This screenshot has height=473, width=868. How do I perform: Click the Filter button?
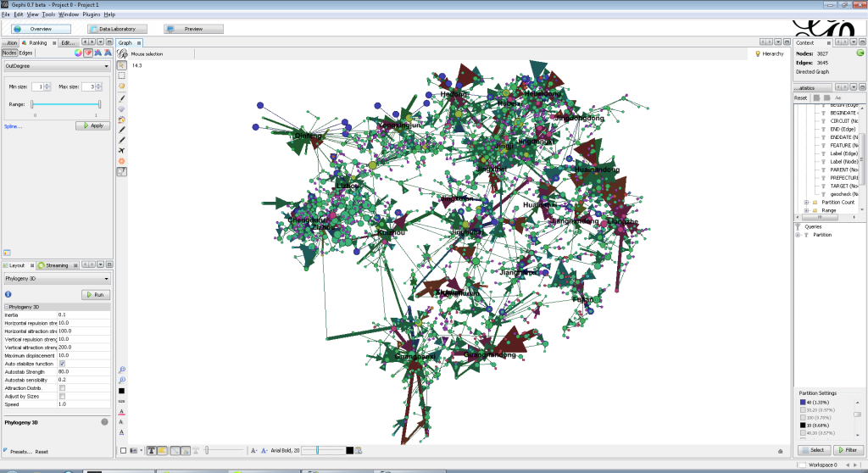coord(848,450)
